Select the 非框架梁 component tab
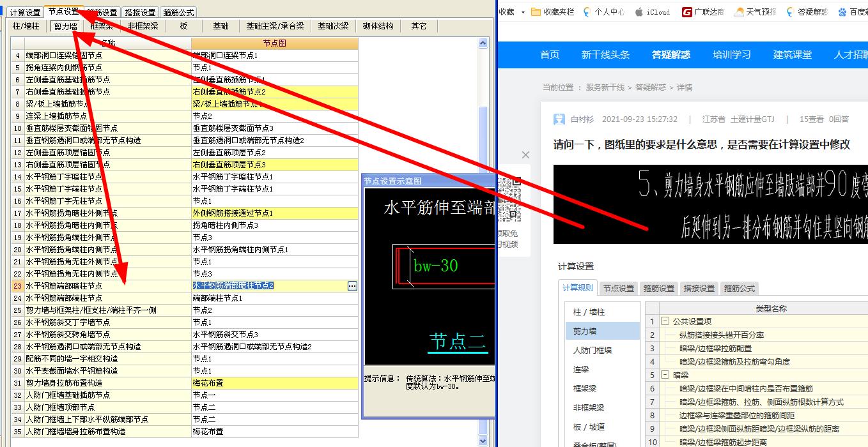Image resolution: width=868 pixels, height=447 pixels. coord(143,26)
